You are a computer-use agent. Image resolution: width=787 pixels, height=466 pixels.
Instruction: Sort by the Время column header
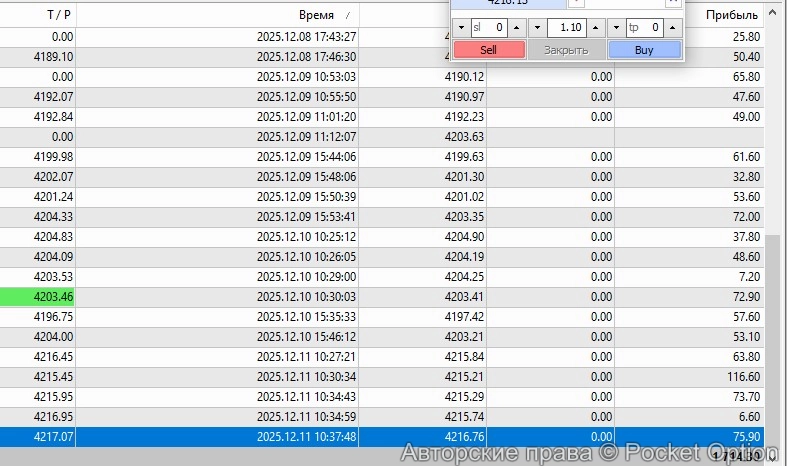click(x=317, y=15)
